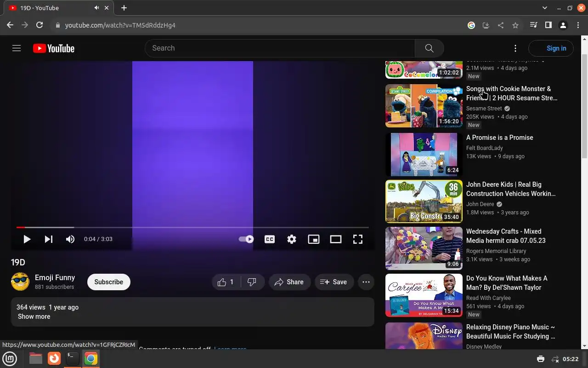Activate the miniplayer
This screenshot has width=588, height=368.
[x=314, y=239]
